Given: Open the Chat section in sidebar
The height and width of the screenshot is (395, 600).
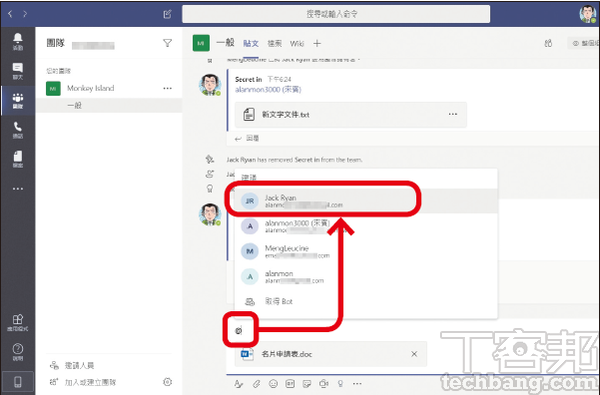Looking at the screenshot, I should coord(18,71).
